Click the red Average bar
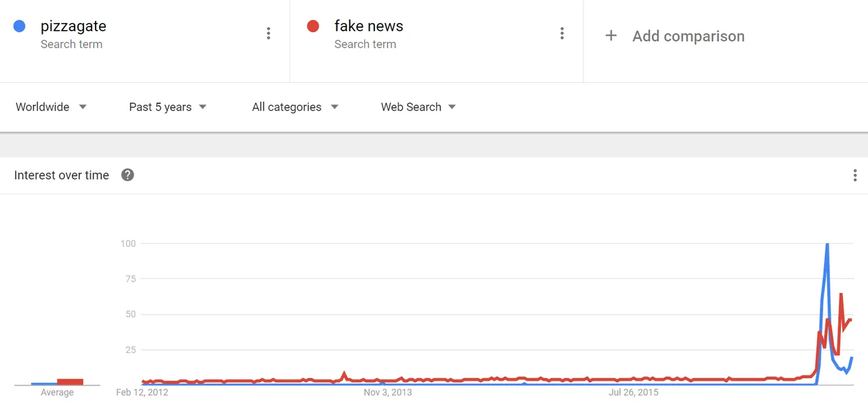This screenshot has width=868, height=418. coord(70,382)
